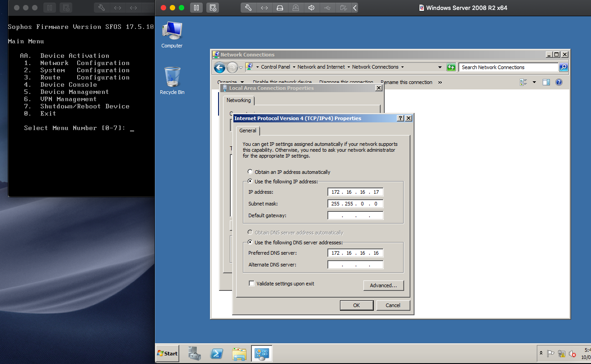Viewport: 591px width, 364px height.
Task: Click Rename this connection toolbar command
Action: (406, 82)
